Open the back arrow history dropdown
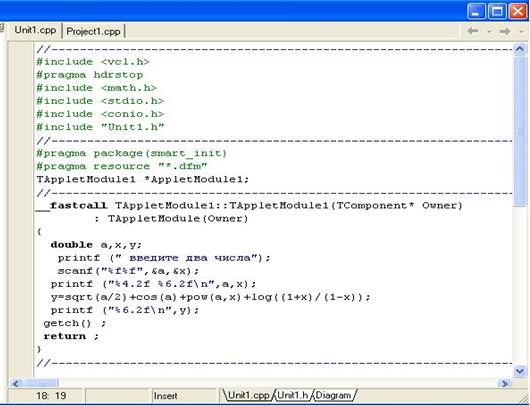 pyautogui.click(x=489, y=31)
